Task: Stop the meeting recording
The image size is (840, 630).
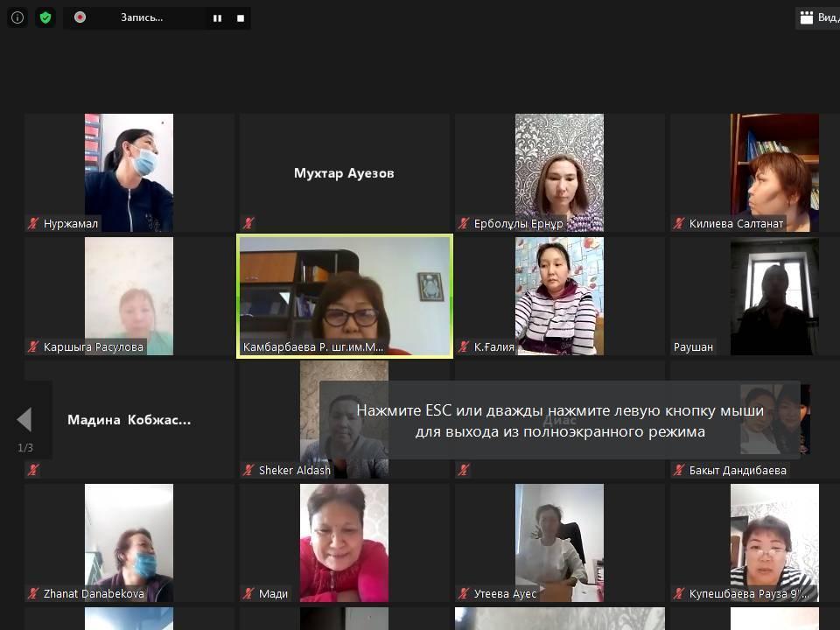Action: click(x=241, y=18)
